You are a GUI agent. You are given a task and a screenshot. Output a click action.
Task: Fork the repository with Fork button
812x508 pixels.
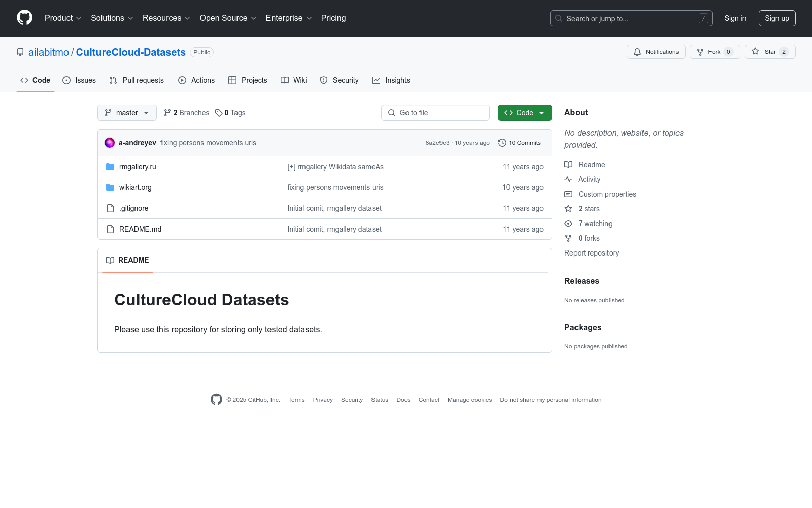click(x=715, y=52)
